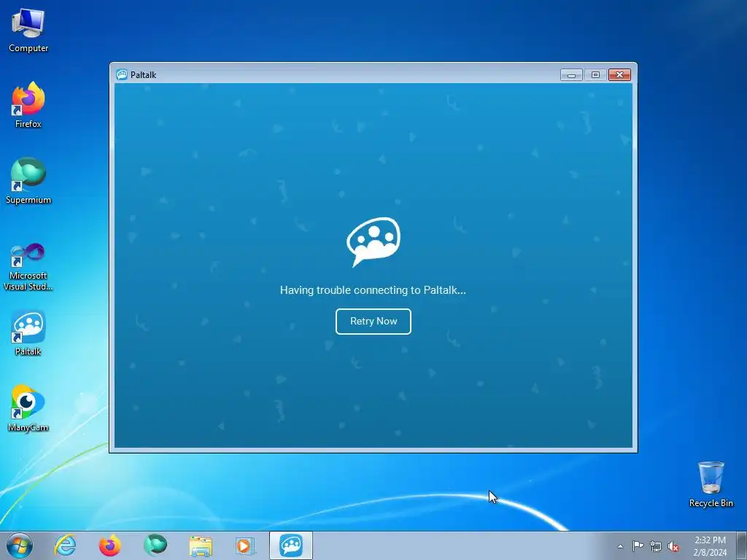The height and width of the screenshot is (560, 747).
Task: Launch Supermium from the taskbar
Action: pos(155,545)
